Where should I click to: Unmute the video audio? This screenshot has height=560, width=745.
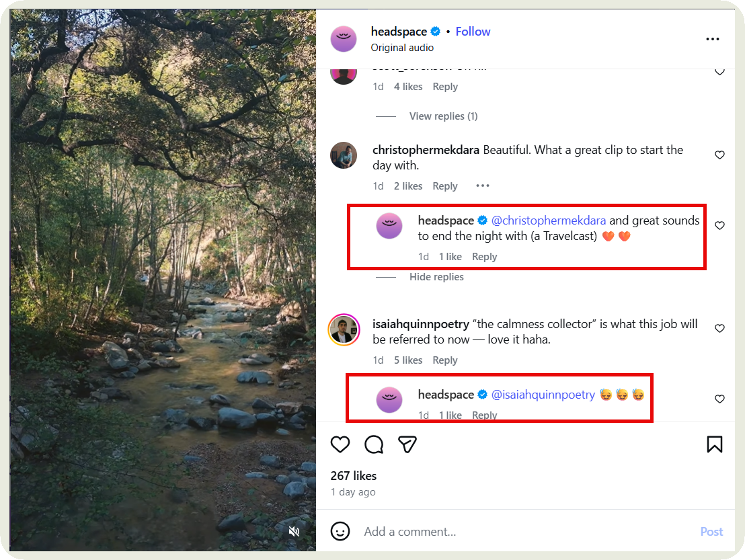pos(294,531)
